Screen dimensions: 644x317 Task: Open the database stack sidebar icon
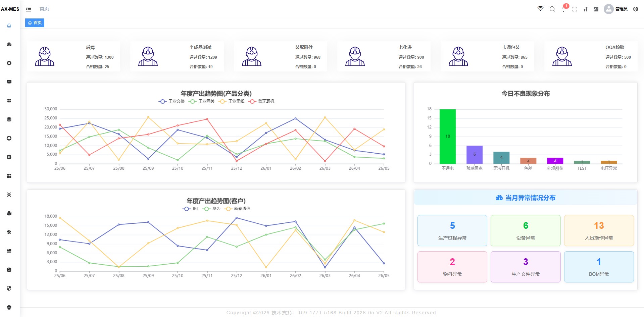[x=9, y=119]
